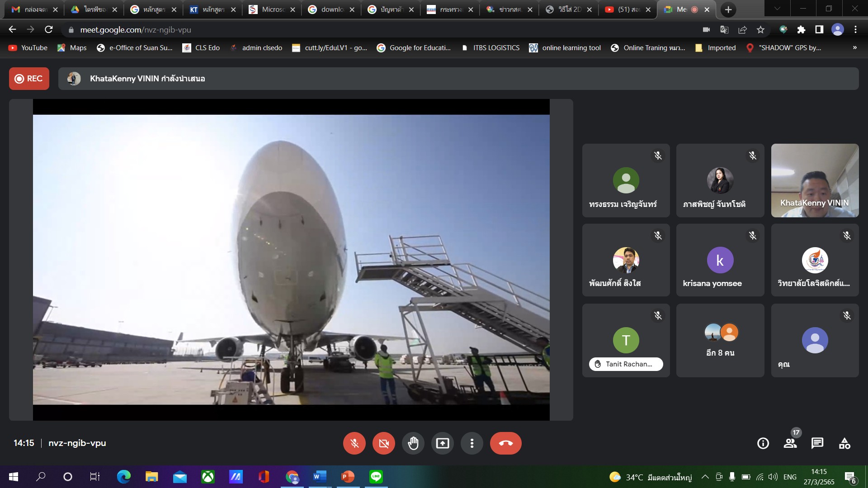
Task: Open the meeting details info icon
Action: [763, 443]
